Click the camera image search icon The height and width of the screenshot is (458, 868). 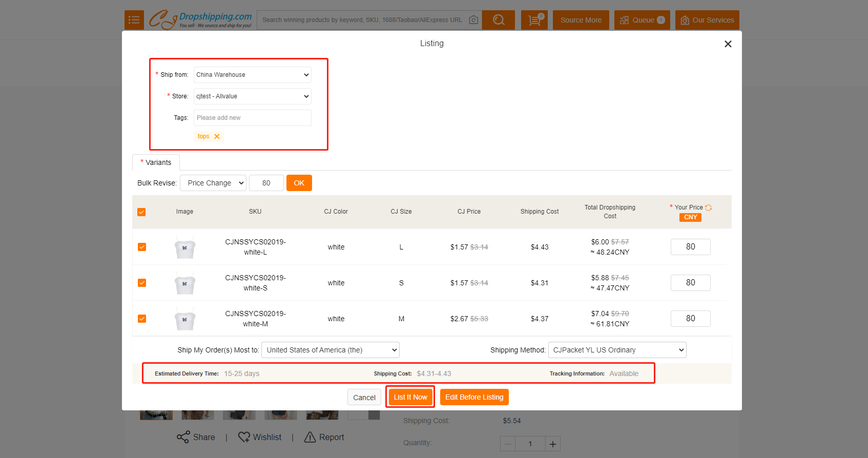tap(473, 20)
